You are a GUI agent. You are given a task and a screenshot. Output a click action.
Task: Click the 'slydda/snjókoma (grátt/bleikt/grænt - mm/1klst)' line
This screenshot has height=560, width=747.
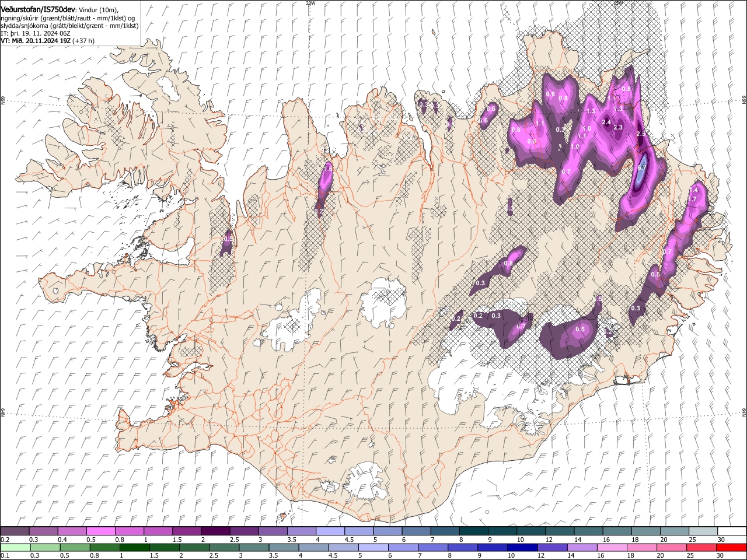coord(69,26)
